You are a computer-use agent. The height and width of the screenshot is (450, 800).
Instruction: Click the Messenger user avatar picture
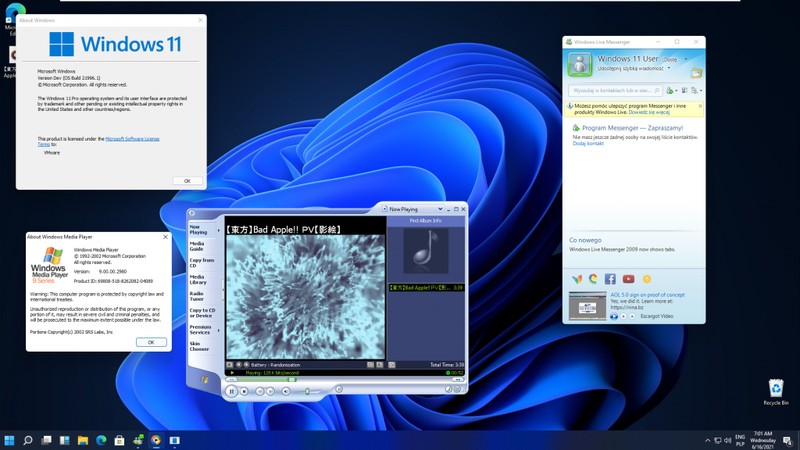click(580, 64)
